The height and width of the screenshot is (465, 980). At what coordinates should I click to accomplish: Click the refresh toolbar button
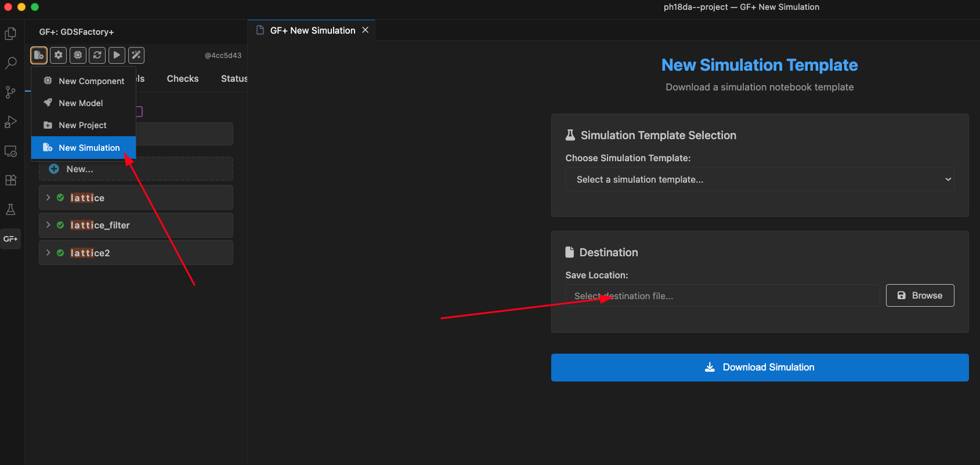pos(97,55)
